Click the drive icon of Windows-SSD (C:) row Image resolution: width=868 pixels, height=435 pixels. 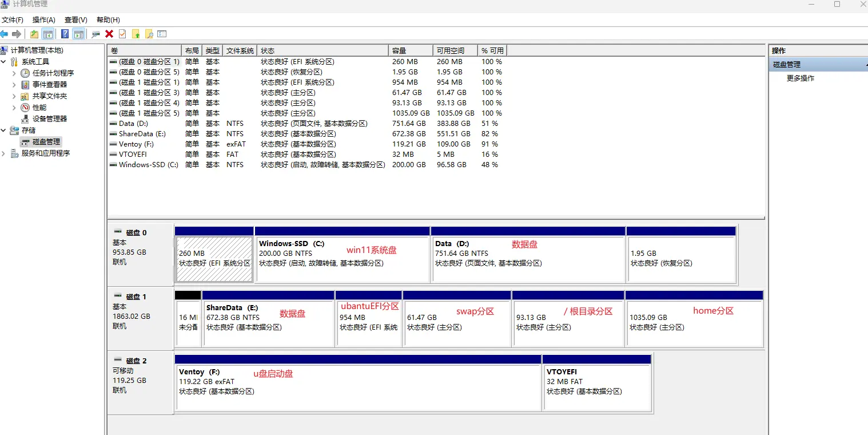pyautogui.click(x=113, y=165)
